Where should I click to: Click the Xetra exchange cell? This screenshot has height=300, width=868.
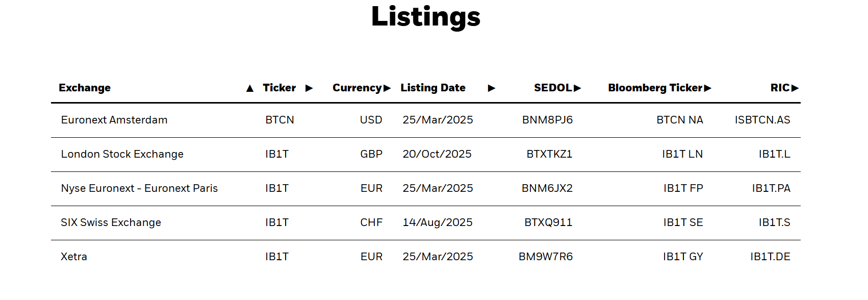point(74,257)
